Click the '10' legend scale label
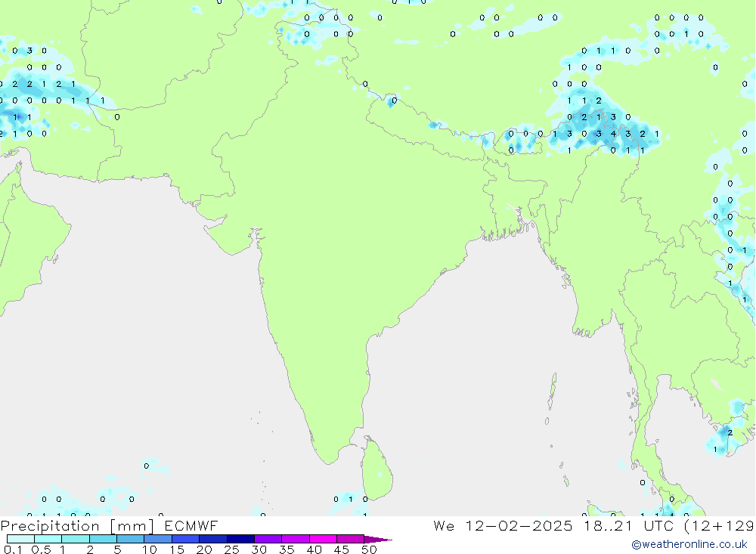The image size is (756, 554). [150, 549]
